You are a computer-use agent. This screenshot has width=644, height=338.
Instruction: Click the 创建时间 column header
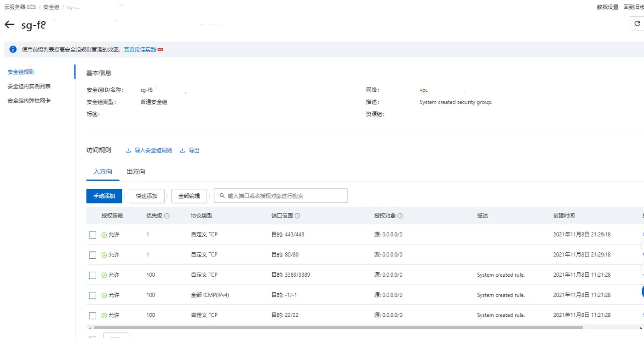564,216
